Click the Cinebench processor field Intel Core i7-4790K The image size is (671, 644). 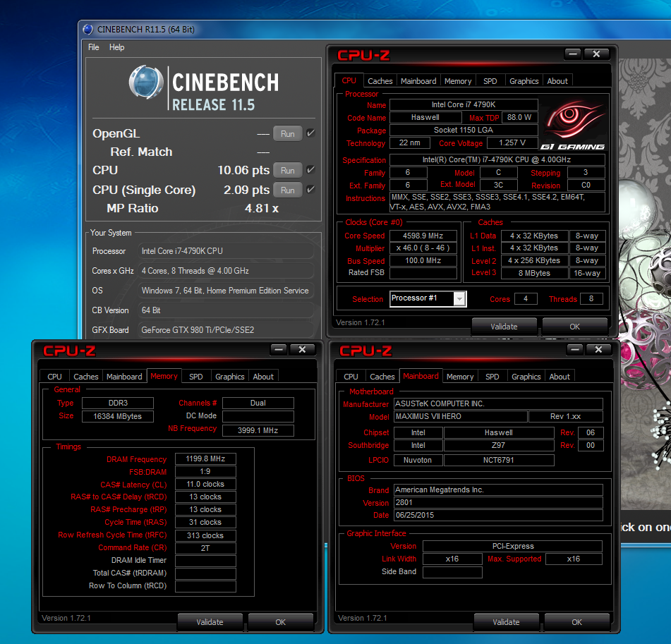[226, 251]
